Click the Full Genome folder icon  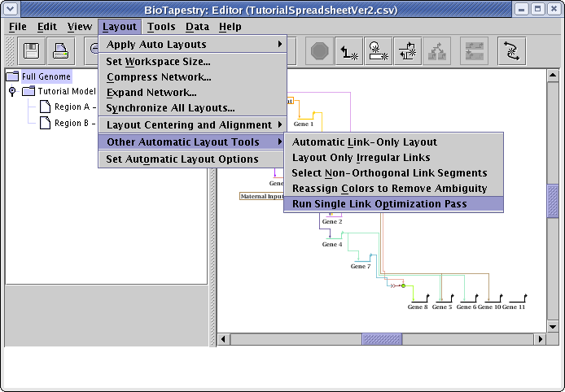(x=14, y=76)
